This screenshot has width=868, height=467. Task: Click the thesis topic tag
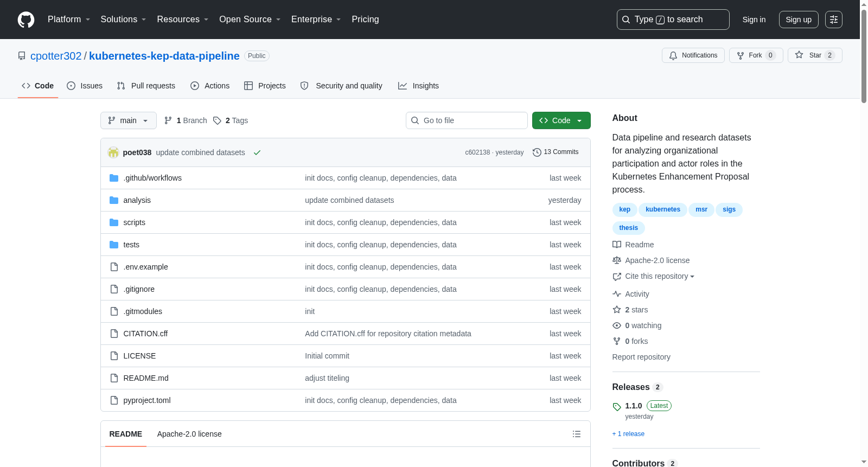(629, 228)
